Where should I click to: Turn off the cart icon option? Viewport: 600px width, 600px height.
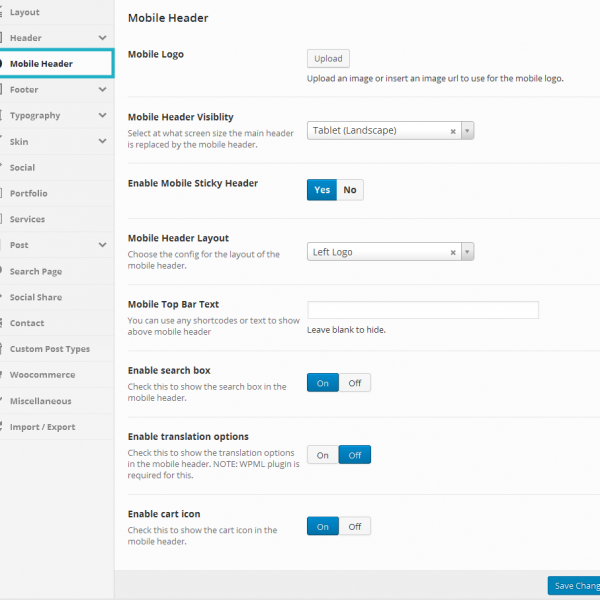pyautogui.click(x=354, y=526)
